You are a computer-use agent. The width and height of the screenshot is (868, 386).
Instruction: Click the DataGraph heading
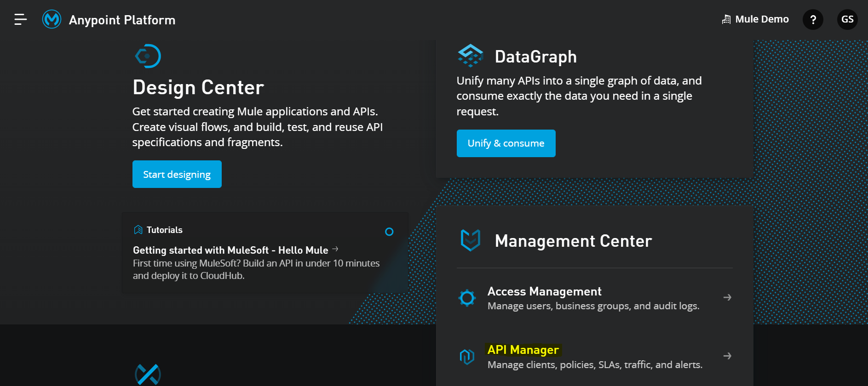536,57
